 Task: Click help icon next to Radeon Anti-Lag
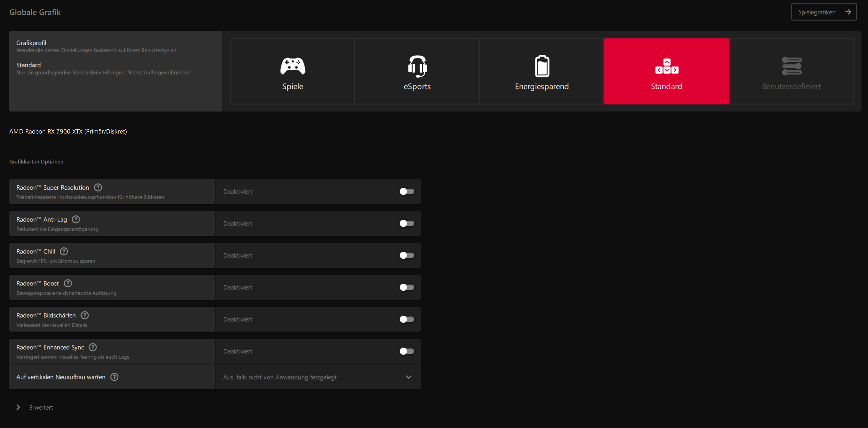click(76, 219)
